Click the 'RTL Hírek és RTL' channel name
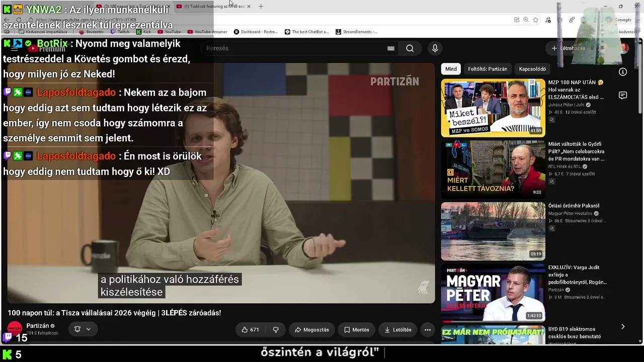The width and height of the screenshot is (644, 362). point(565,166)
